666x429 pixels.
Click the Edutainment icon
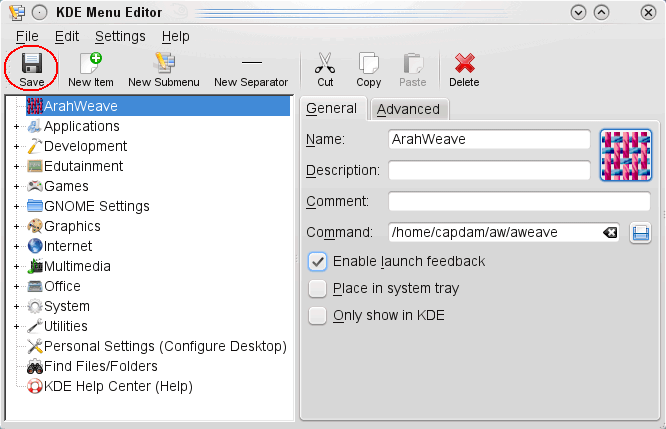35,166
